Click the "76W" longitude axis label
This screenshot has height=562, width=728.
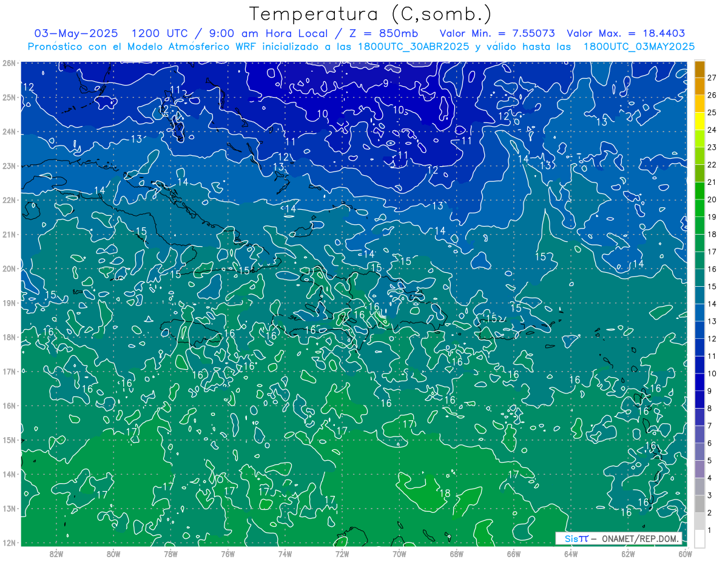228,554
